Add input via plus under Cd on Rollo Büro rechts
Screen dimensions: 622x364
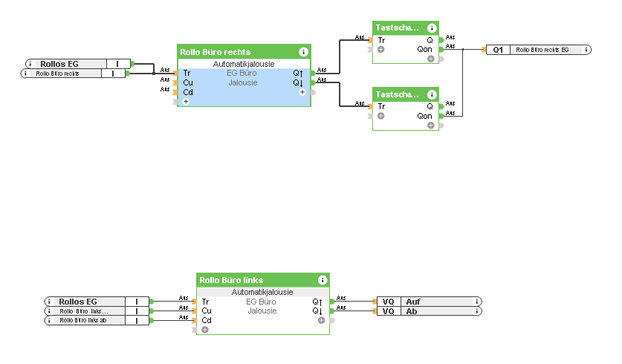point(186,102)
